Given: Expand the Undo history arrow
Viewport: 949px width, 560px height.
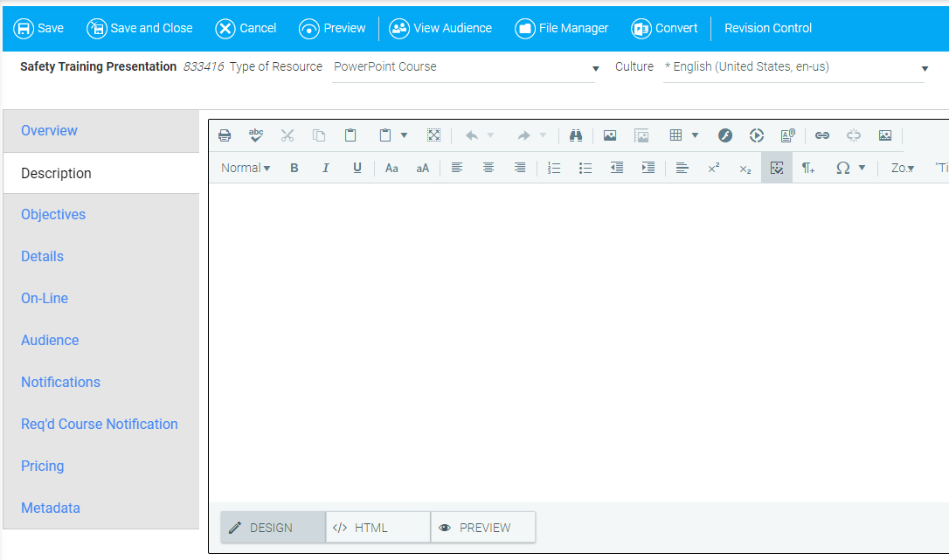Looking at the screenshot, I should pos(491,135).
